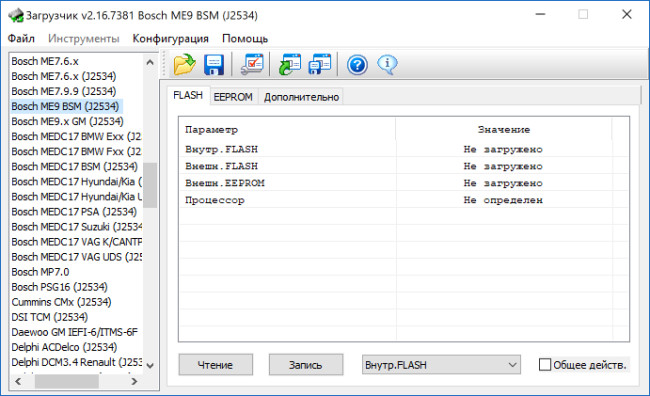Image resolution: width=650 pixels, height=396 pixels.
Task: Enable the Общее действ. checkbox
Action: tap(545, 365)
